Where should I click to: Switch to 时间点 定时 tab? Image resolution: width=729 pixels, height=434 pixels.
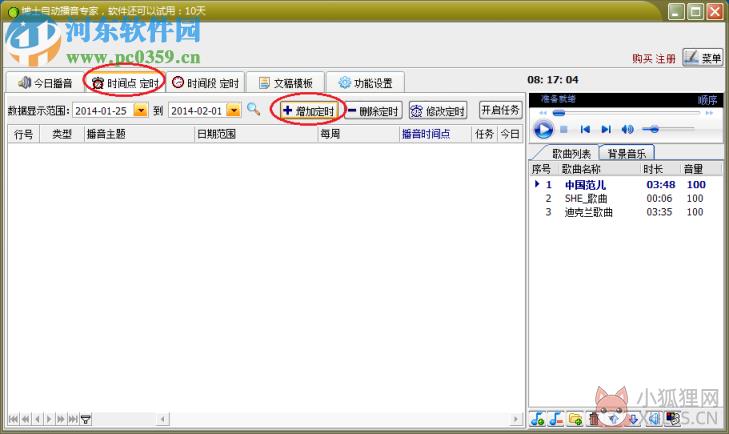point(125,83)
